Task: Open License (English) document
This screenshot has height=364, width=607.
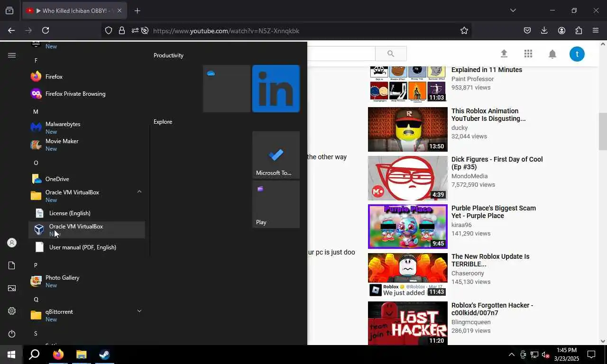Action: pyautogui.click(x=87, y=213)
